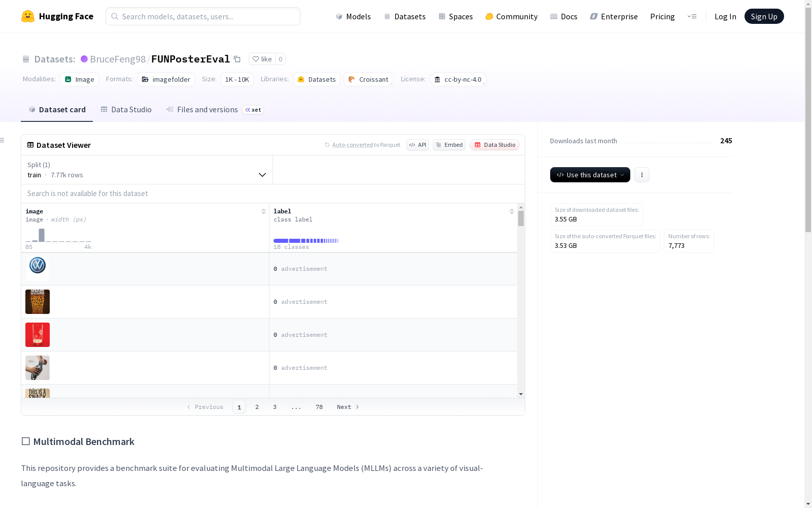The image size is (812, 508).
Task: Open the Community nav item
Action: point(512,16)
